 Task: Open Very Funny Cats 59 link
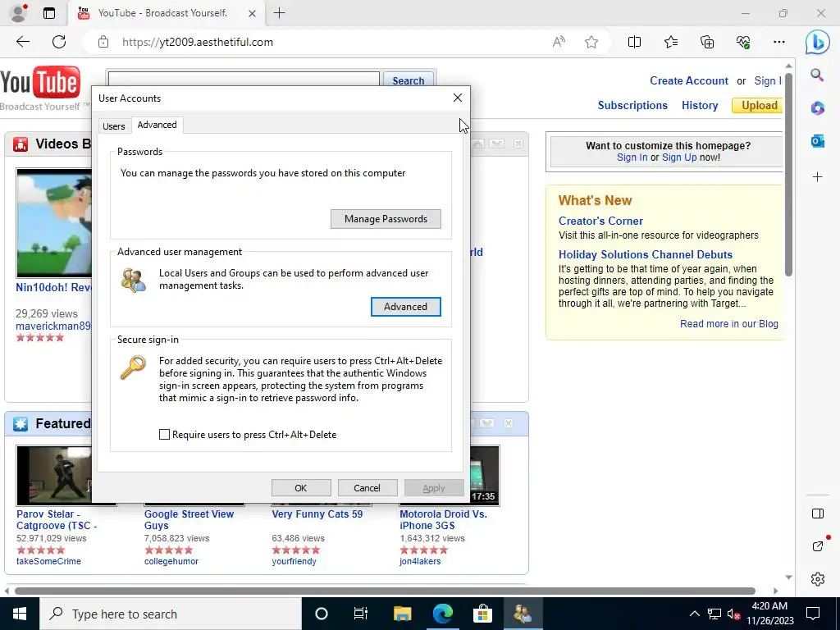pos(317,514)
